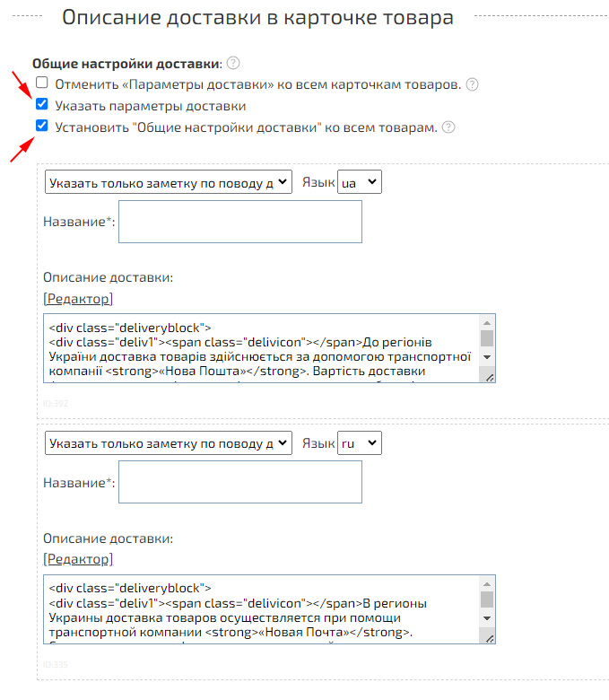Open [Редактор] link for Russian description
The image size is (609, 700).
click(x=78, y=559)
